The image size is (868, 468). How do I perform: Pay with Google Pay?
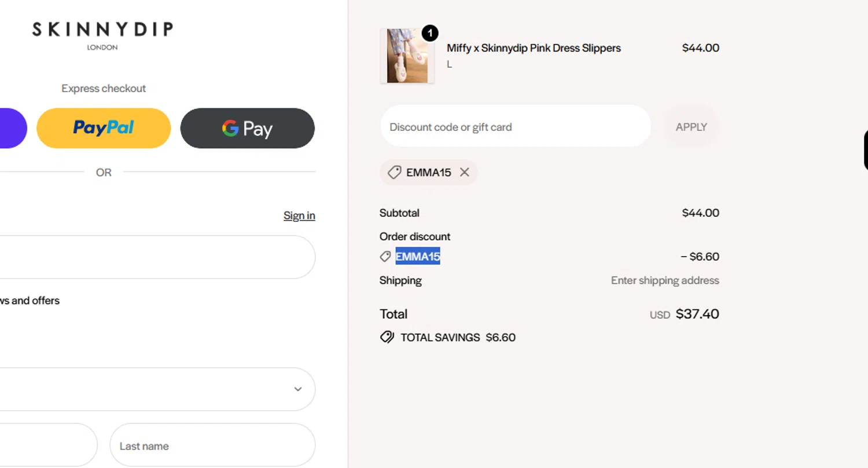pos(247,128)
